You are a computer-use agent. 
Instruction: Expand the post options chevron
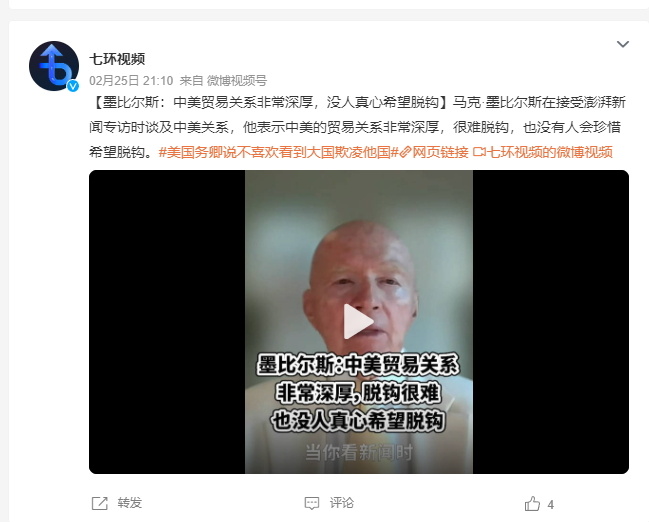[x=623, y=44]
